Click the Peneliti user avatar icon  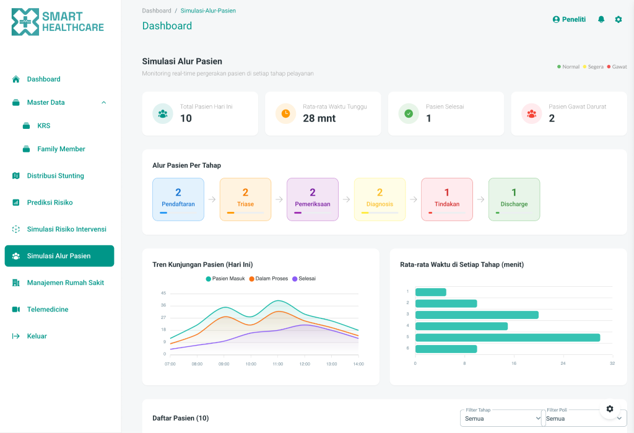click(556, 19)
